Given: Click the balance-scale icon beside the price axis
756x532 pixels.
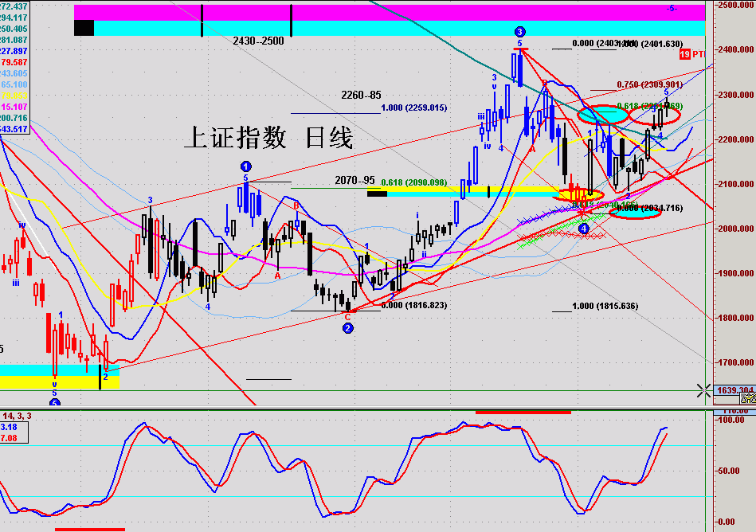Looking at the screenshot, I should [748, 398].
